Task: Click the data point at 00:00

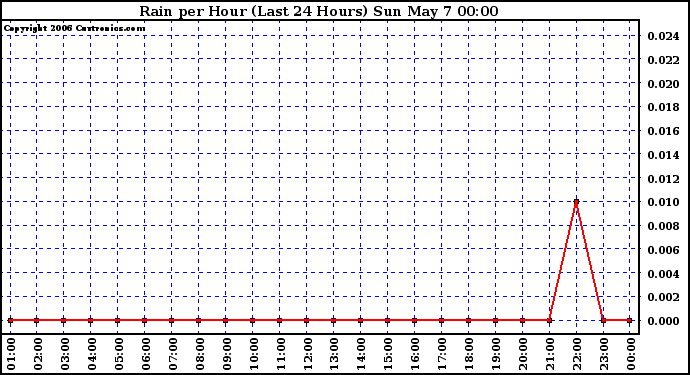Action: click(x=630, y=320)
